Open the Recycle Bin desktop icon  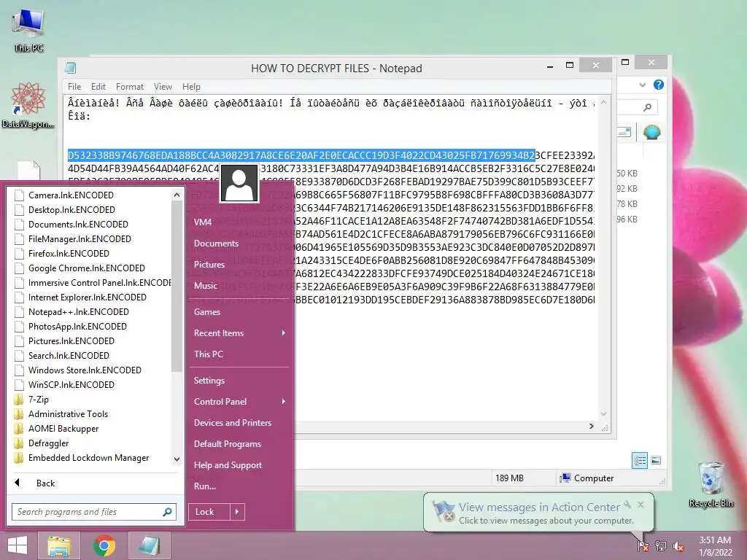point(711,484)
